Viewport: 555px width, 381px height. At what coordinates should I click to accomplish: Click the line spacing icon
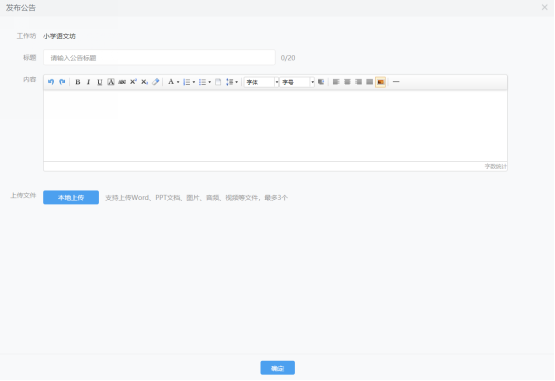tap(230, 82)
